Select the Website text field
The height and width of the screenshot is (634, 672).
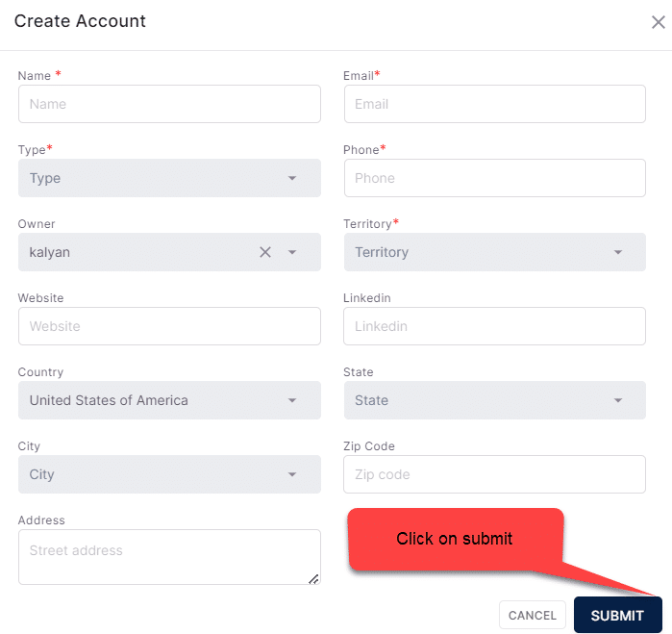tap(169, 326)
